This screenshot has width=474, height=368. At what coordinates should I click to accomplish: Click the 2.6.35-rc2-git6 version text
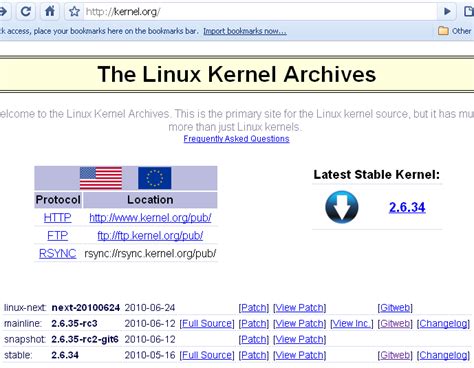85,339
